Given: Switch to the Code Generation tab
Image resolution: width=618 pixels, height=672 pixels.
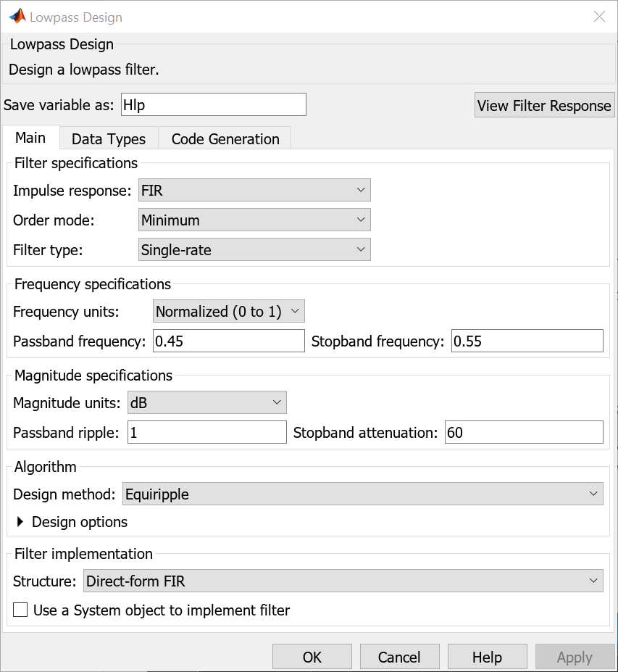Looking at the screenshot, I should point(225,139).
